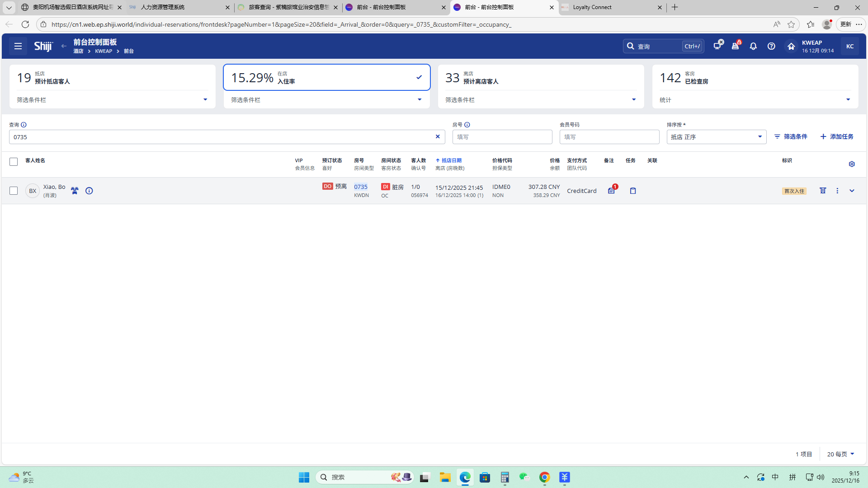Open the table column settings gear
The height and width of the screenshot is (488, 868).
pos(852,164)
